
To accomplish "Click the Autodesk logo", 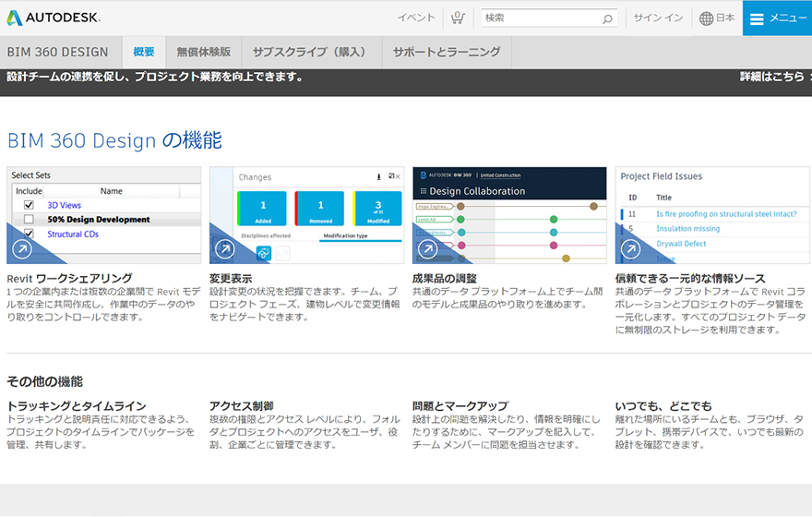I will 54,18.
